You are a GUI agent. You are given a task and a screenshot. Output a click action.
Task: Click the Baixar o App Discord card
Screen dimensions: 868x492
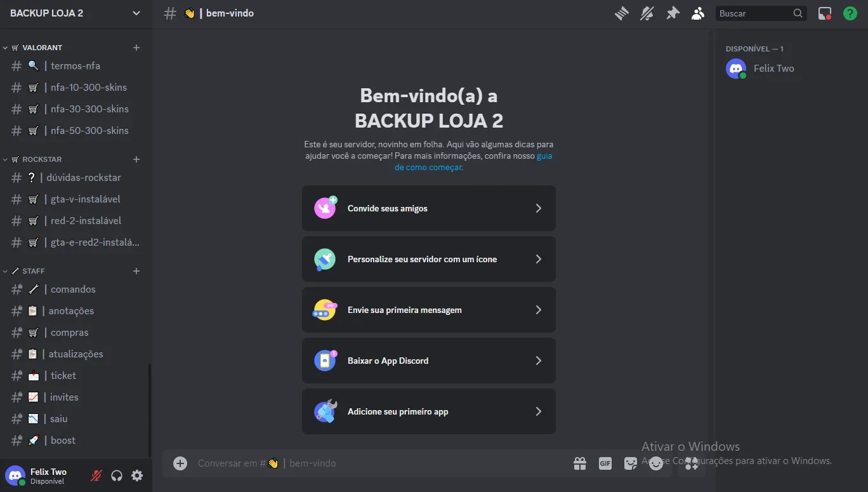429,361
